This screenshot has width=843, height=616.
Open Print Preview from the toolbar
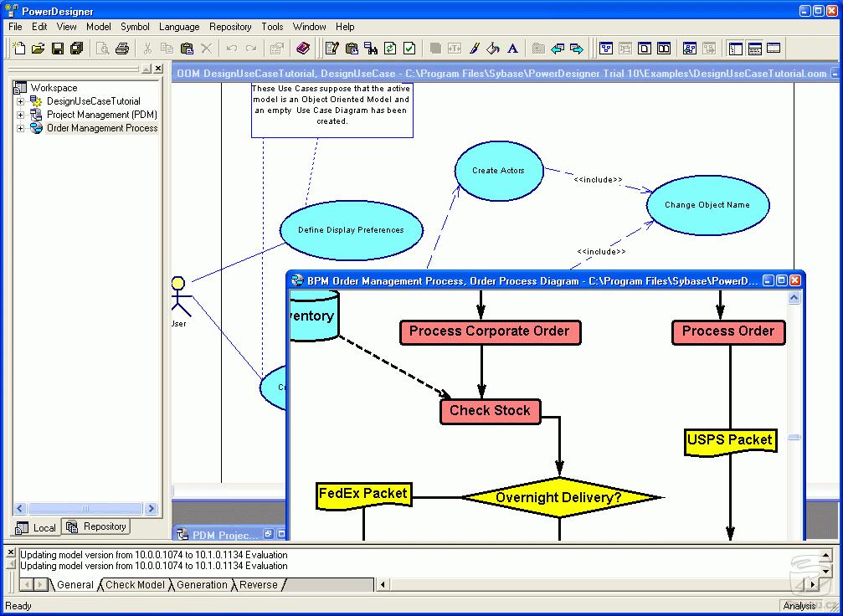(103, 49)
